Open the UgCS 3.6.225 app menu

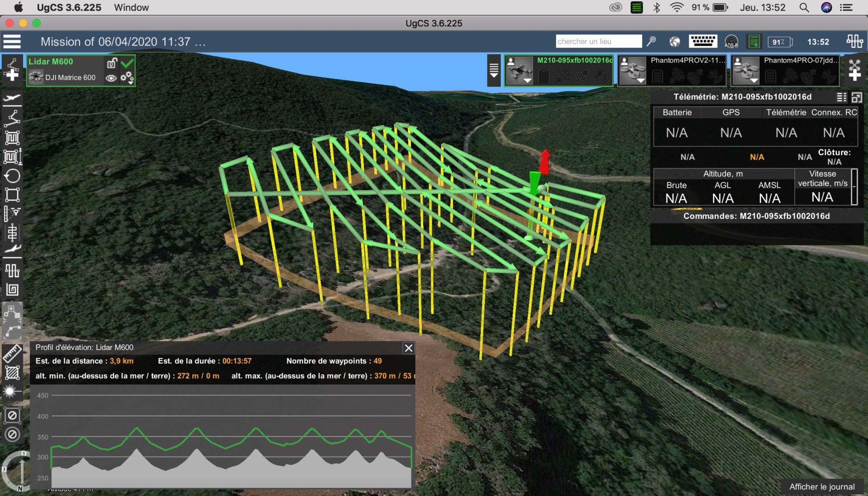click(x=69, y=7)
